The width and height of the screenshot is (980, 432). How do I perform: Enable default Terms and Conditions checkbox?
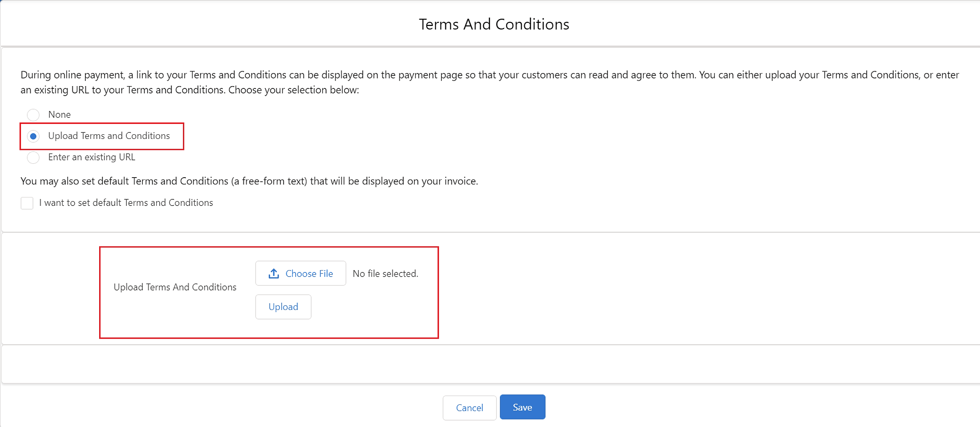pos(27,203)
